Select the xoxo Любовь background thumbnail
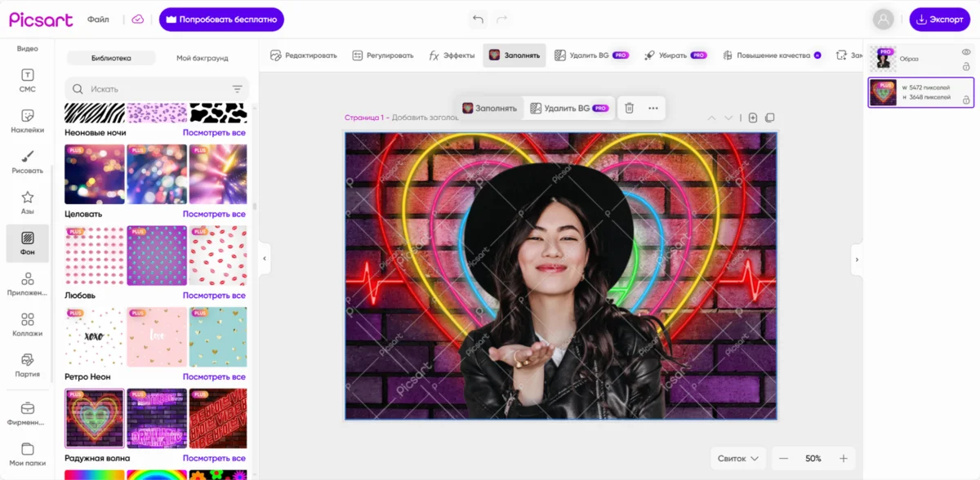Screen dimensions: 980x480 point(95,337)
